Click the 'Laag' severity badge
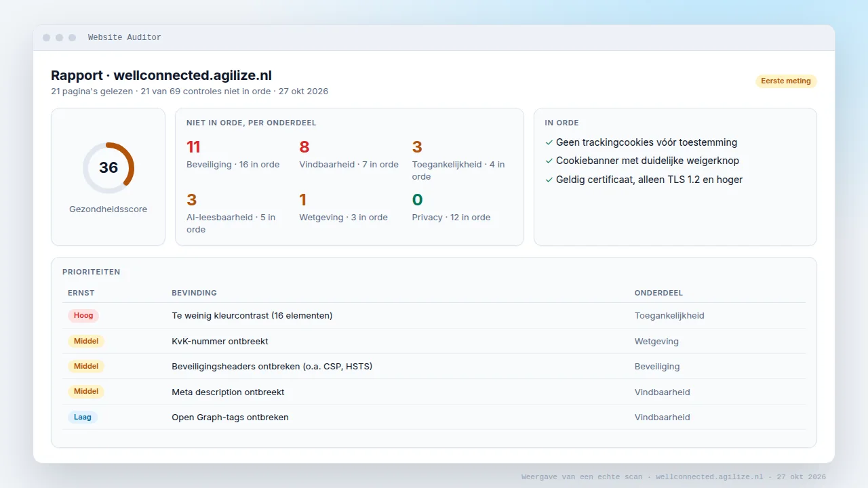Image resolution: width=868 pixels, height=488 pixels. click(83, 417)
